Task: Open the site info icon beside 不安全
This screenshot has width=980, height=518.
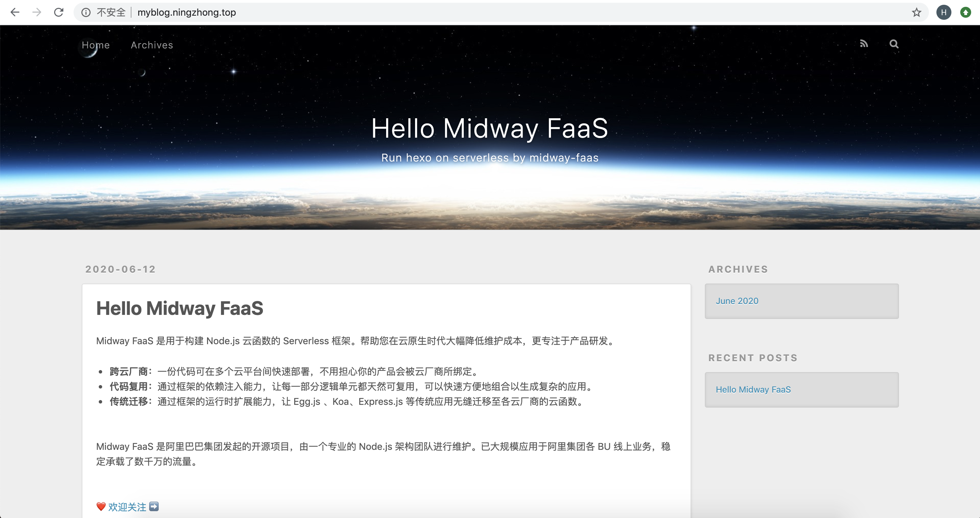Action: click(86, 13)
